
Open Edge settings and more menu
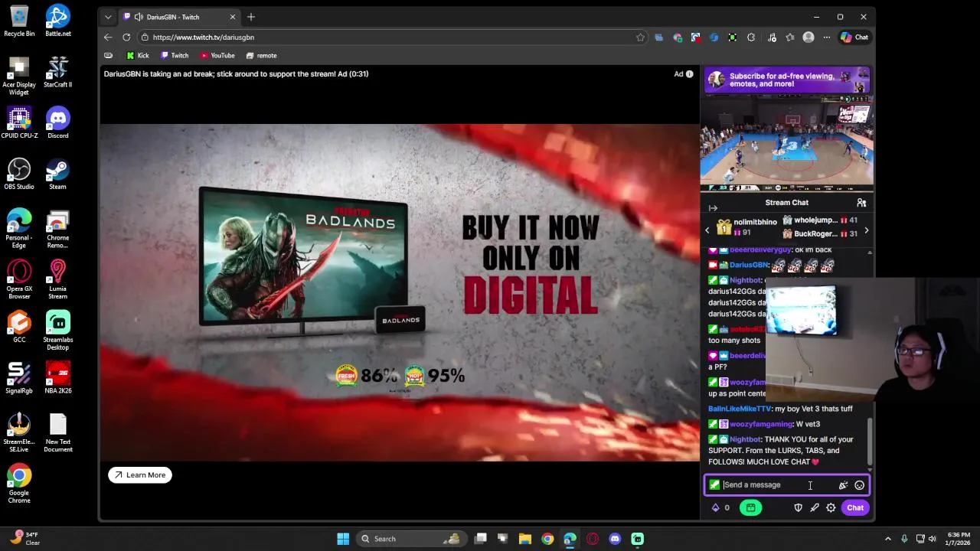point(827,37)
